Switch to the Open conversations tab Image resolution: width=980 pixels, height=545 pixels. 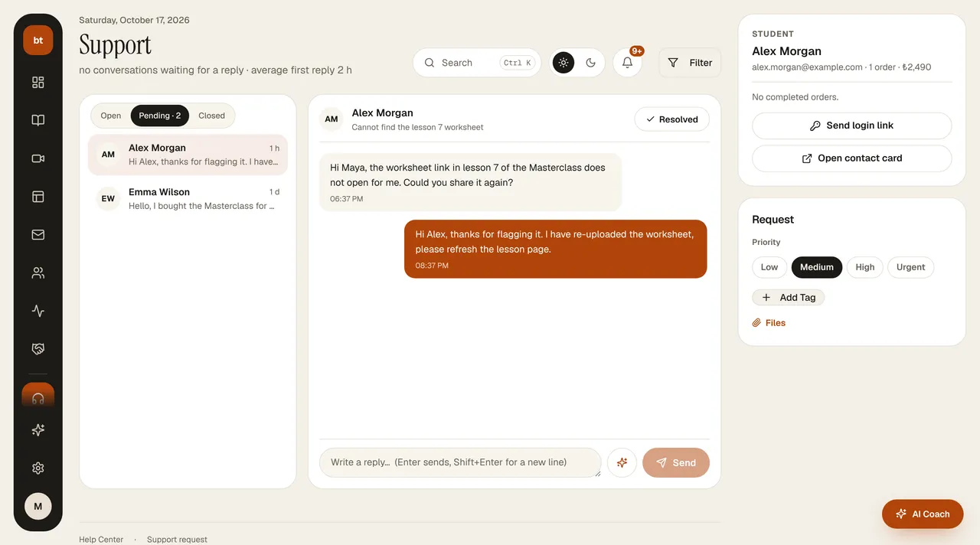111,116
